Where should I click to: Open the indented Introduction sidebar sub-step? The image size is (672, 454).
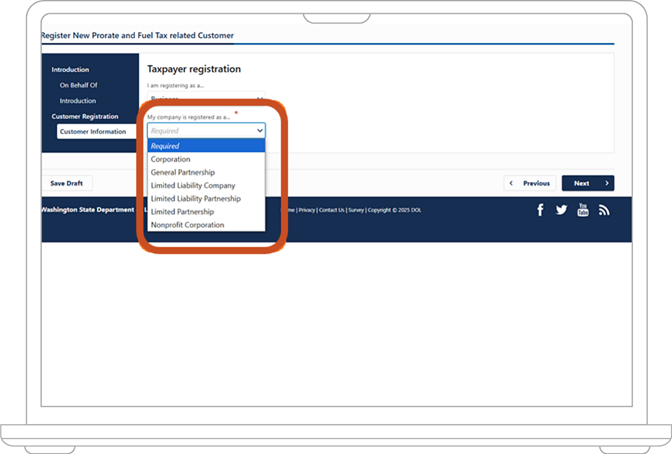click(x=78, y=101)
